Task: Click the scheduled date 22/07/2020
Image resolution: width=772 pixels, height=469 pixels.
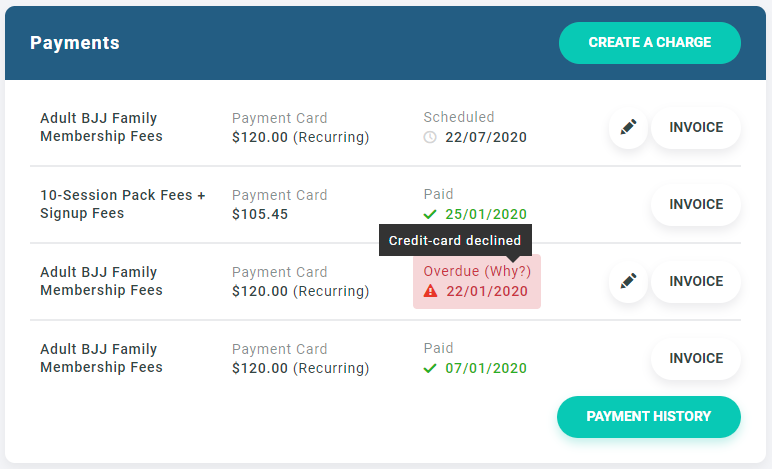Action: [486, 137]
